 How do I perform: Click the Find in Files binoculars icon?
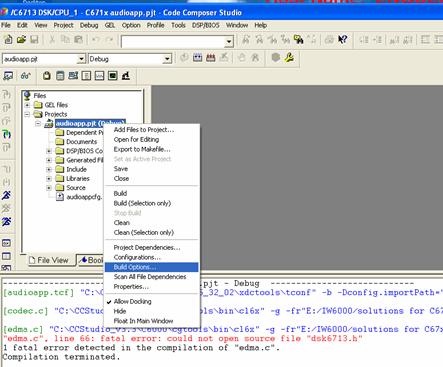298,40
